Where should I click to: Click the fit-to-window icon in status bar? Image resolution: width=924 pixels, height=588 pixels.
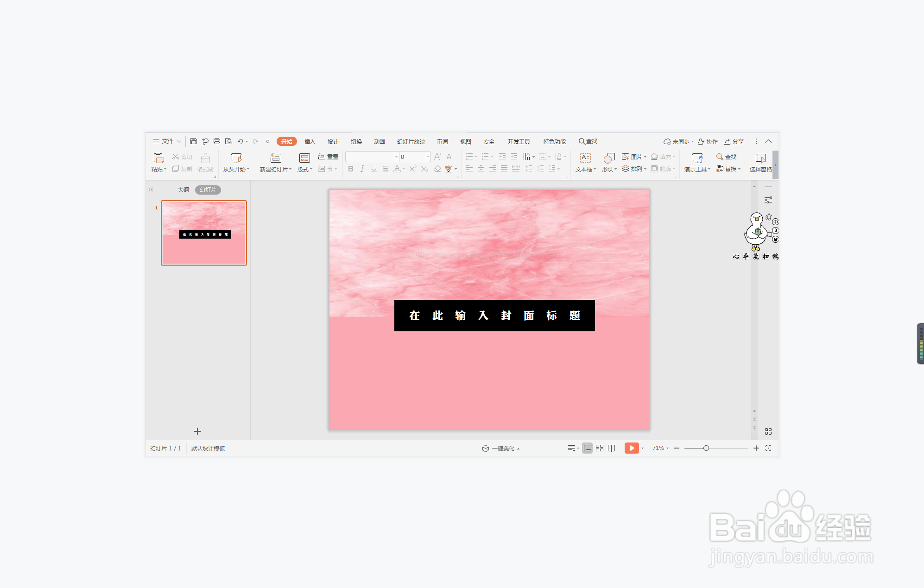tap(768, 448)
